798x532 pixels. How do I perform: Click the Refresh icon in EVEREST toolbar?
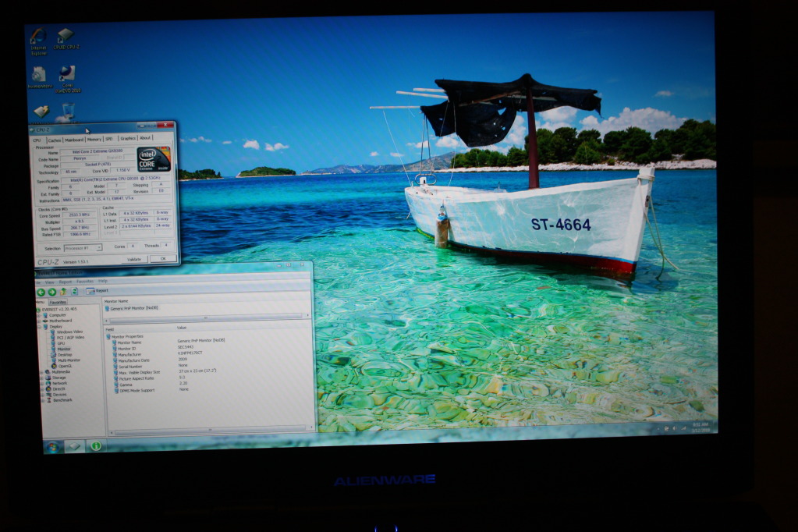point(74,291)
